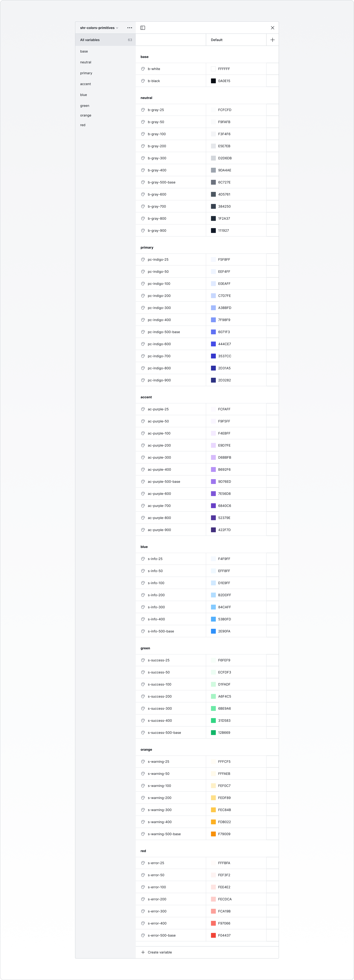Click Create variable at the bottom
Viewport: 354px width, 980px height.
(160, 952)
